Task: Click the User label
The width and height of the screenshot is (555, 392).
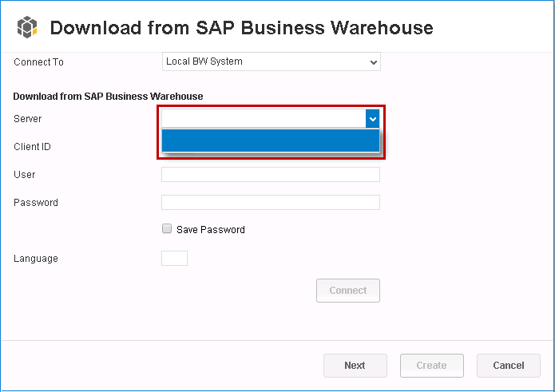Action: pos(25,175)
